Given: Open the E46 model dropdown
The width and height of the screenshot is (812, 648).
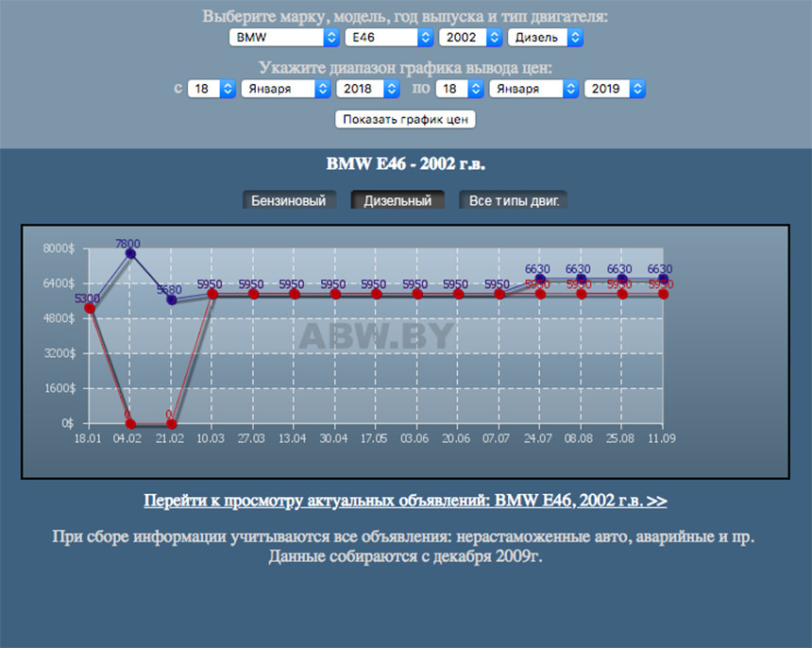Looking at the screenshot, I should tap(389, 37).
